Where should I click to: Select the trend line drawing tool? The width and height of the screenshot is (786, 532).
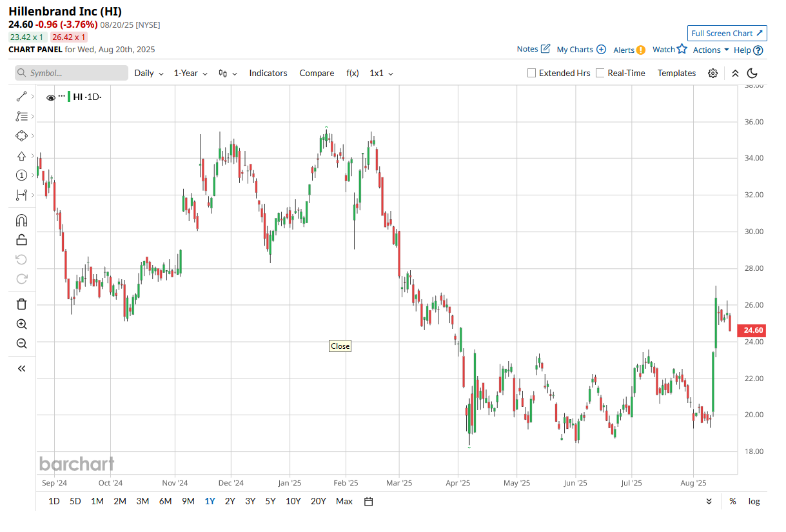21,97
